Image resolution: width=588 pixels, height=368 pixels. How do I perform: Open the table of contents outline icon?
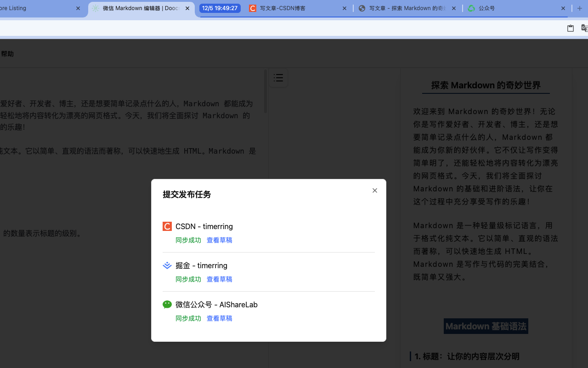(278, 78)
